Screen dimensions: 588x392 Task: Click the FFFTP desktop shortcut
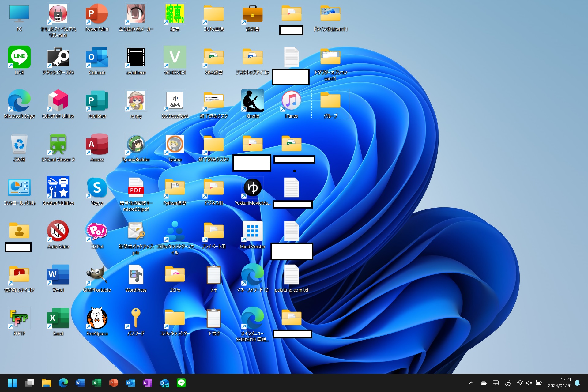[x=19, y=318]
